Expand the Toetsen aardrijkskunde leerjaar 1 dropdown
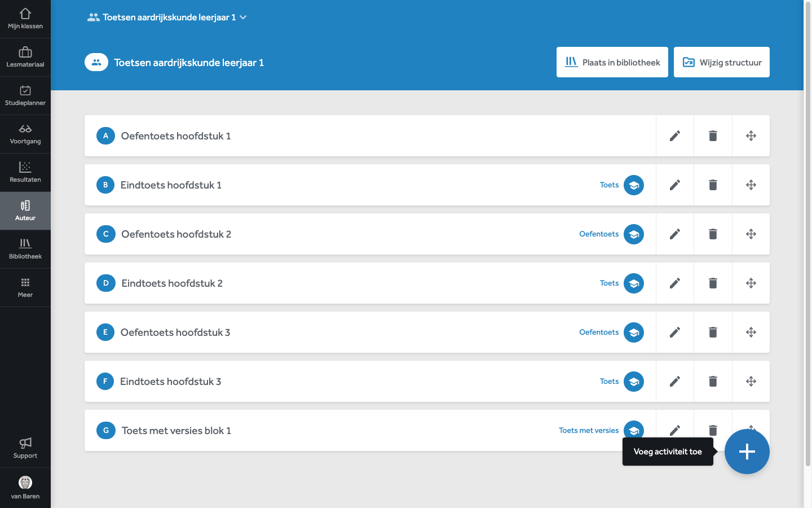The height and width of the screenshot is (508, 812). click(x=242, y=17)
